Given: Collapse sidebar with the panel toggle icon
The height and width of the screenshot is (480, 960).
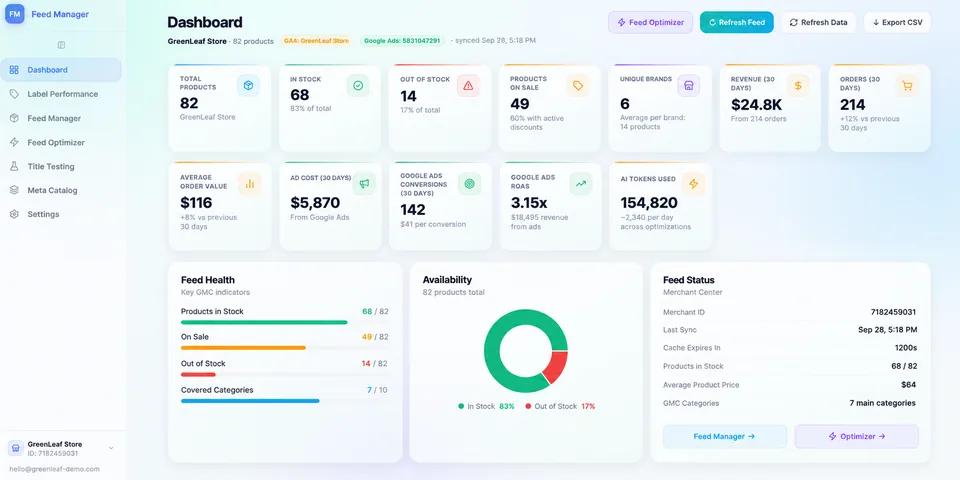Looking at the screenshot, I should click(x=61, y=45).
